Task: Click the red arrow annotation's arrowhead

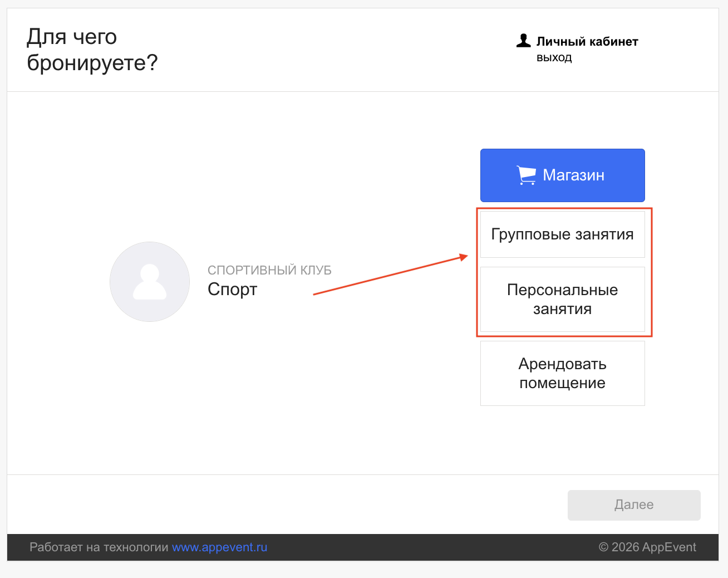Action: (x=463, y=257)
